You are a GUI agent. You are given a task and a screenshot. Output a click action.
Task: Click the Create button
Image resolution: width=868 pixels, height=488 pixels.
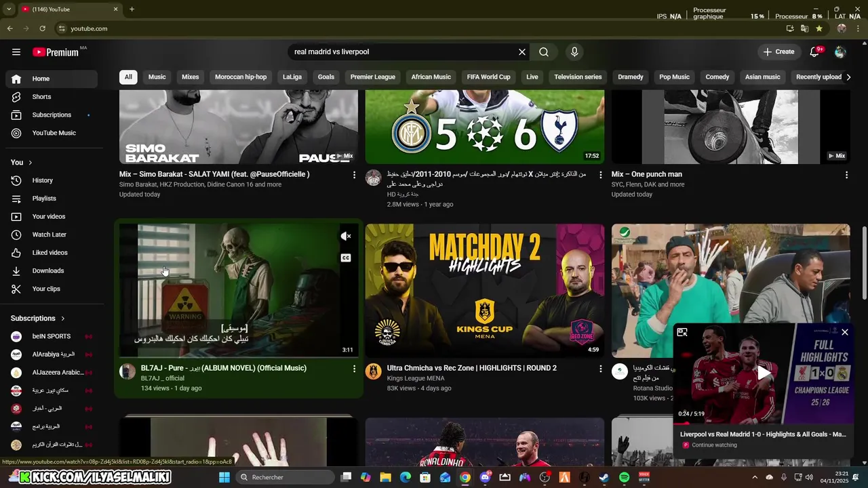(778, 52)
